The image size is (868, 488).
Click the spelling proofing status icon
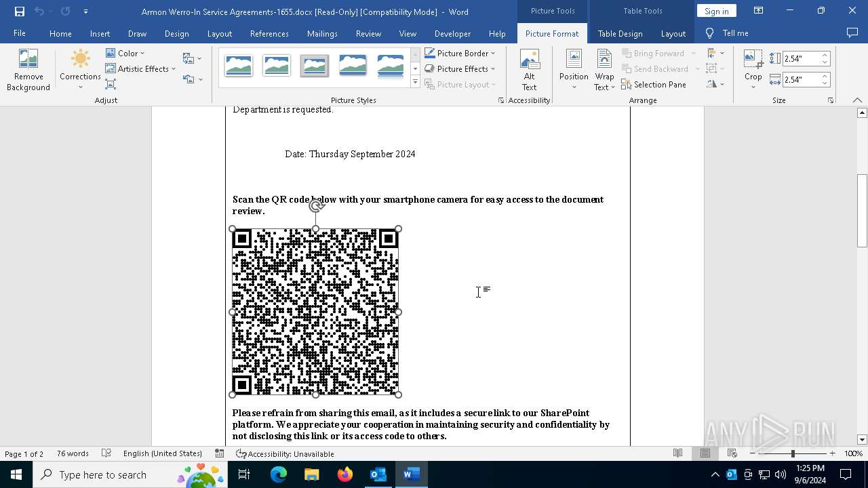(106, 453)
